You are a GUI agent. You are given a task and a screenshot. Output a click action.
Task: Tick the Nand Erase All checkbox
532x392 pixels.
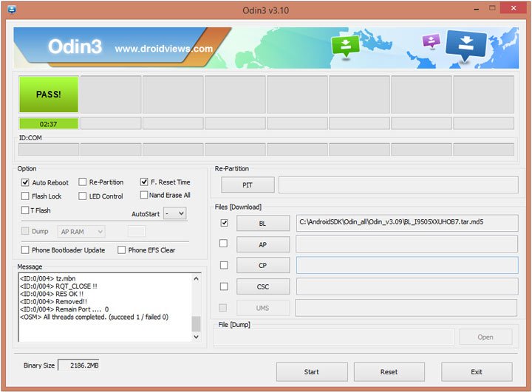click(x=144, y=195)
